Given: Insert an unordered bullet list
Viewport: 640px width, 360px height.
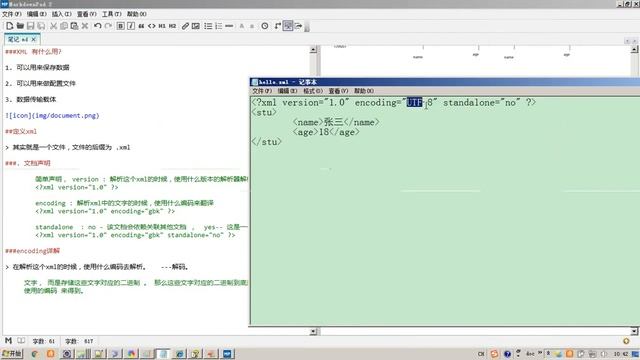Looking at the screenshot, I should pos(208,26).
